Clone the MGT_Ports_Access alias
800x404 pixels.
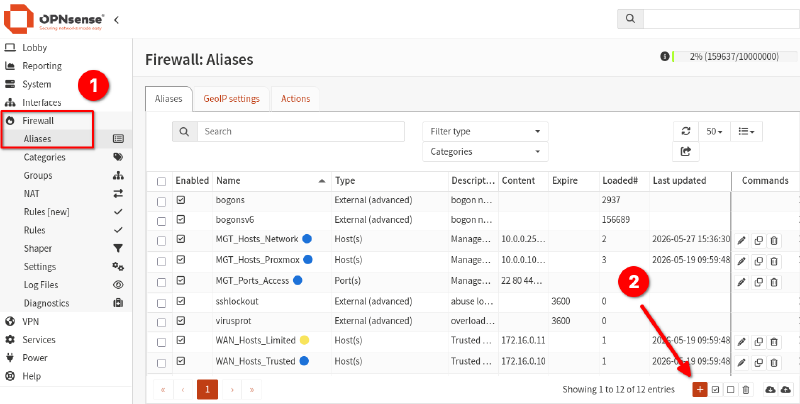[758, 282]
